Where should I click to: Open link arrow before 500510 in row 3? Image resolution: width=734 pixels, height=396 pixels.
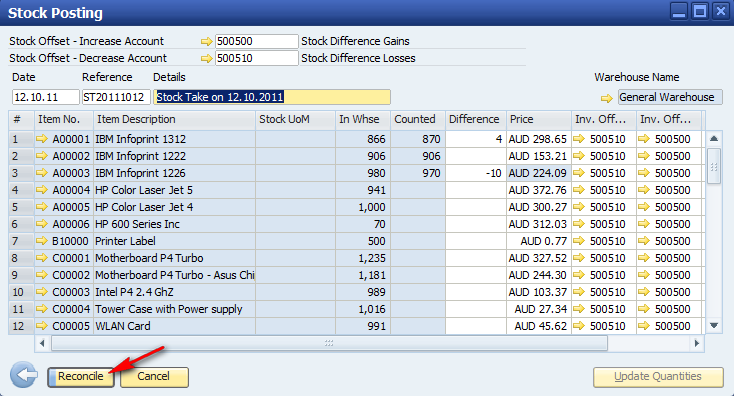pyautogui.click(x=579, y=173)
